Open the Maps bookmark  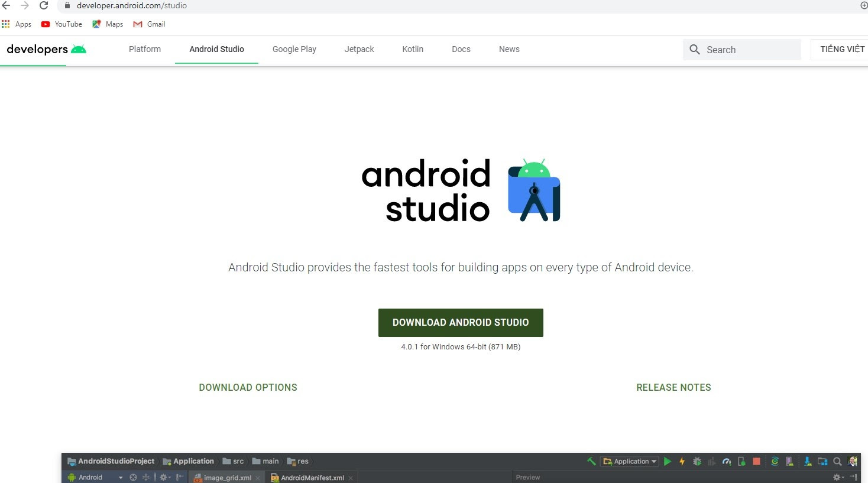coord(108,24)
